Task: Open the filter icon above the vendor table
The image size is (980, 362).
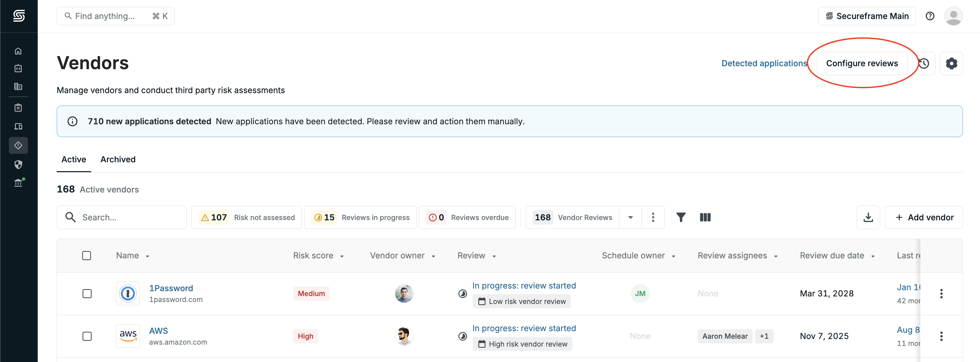Action: (681, 217)
